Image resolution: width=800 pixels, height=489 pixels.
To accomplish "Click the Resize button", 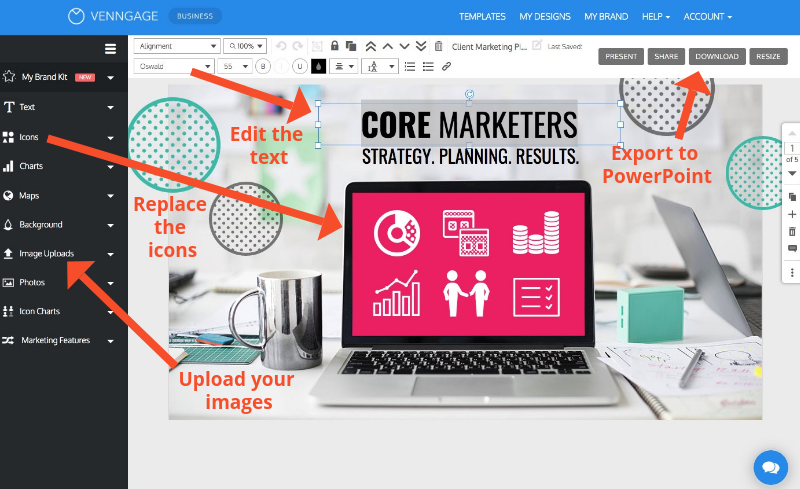I will tap(768, 57).
